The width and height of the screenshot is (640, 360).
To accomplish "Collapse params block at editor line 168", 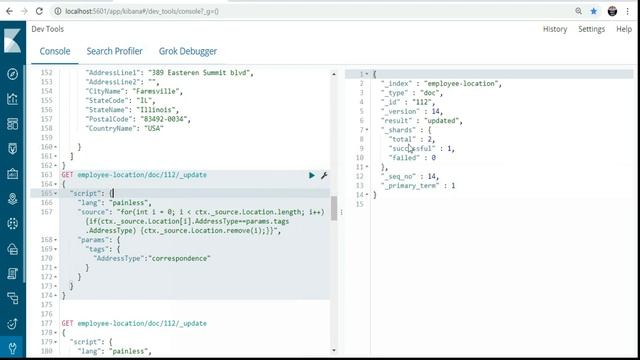I will pos(56,240).
